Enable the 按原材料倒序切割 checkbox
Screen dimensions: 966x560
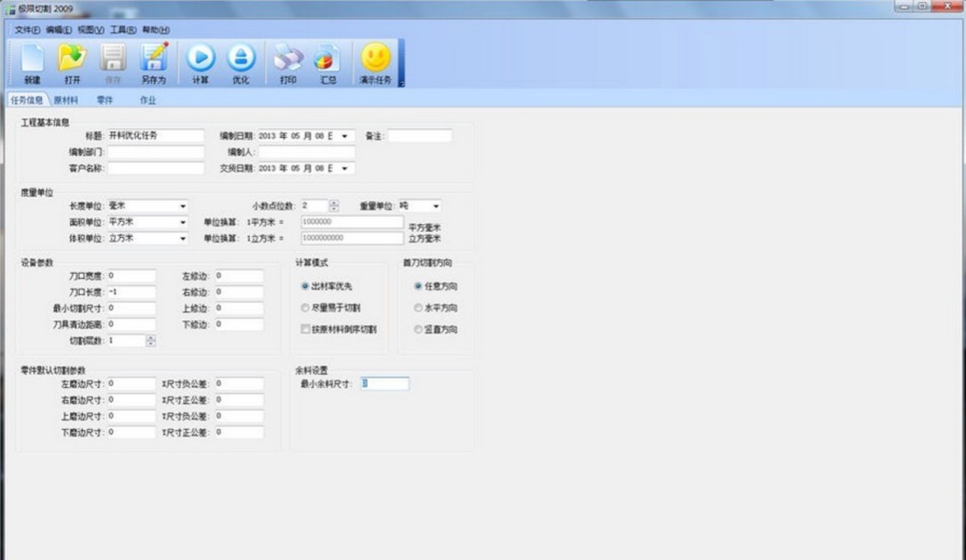tap(305, 329)
